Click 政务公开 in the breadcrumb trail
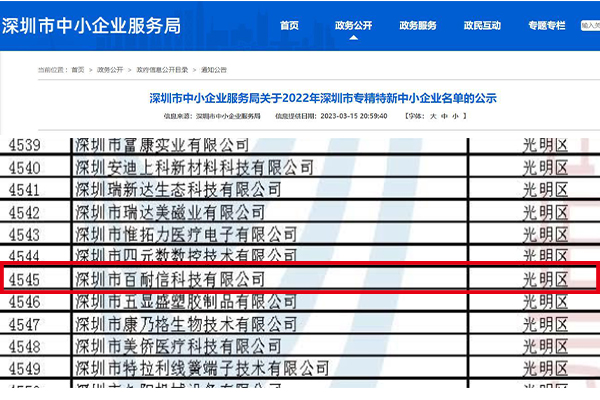 click(110, 70)
